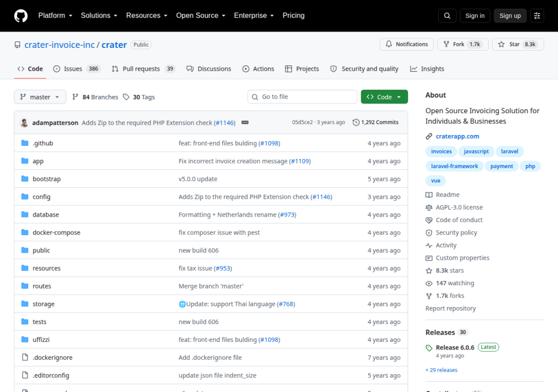The image size is (558, 392).
Task: Open the Release 6.0.6 link
Action: [455, 347]
